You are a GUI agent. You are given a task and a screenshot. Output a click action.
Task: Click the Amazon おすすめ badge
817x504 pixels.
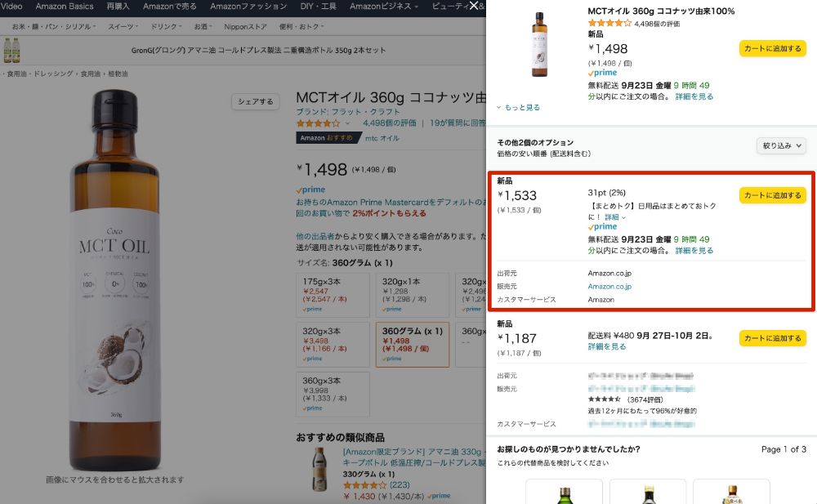328,137
